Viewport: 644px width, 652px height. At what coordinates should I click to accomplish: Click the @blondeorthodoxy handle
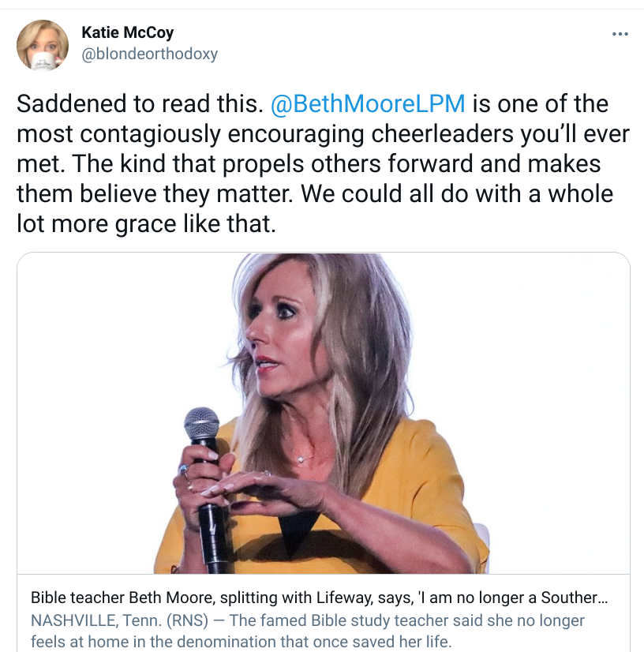coord(149,54)
